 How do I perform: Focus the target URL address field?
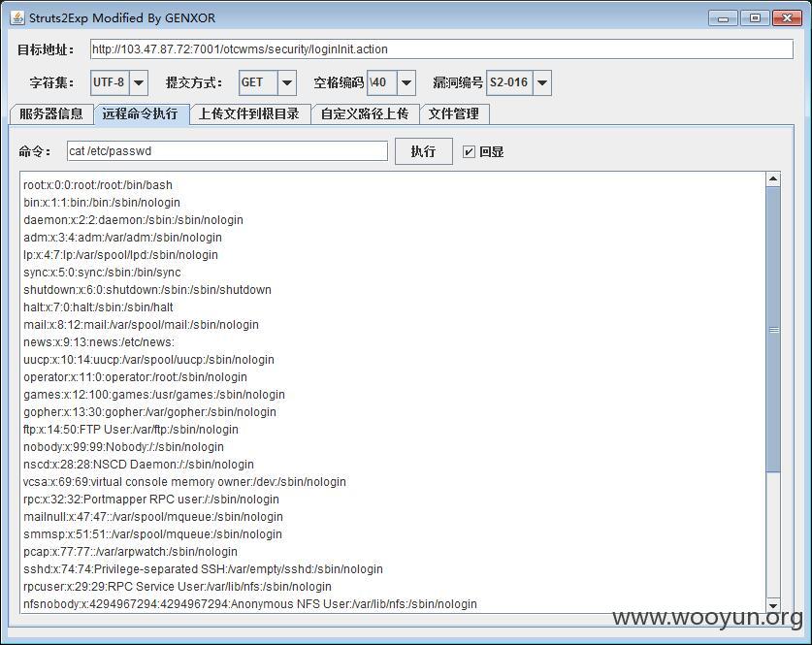[x=441, y=49]
